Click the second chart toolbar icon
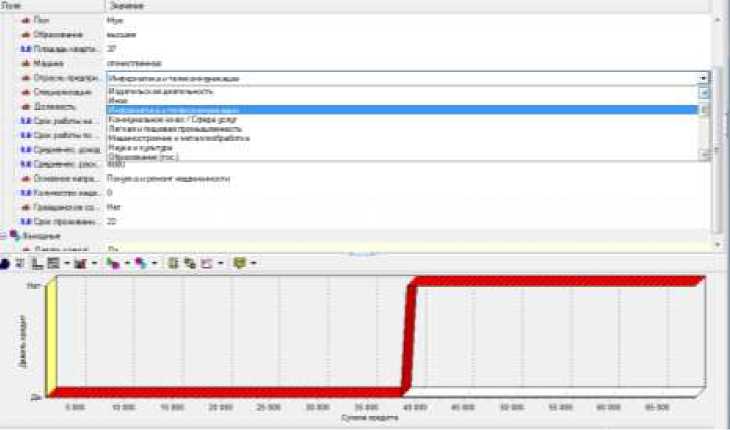The image size is (730, 430). click(20, 263)
